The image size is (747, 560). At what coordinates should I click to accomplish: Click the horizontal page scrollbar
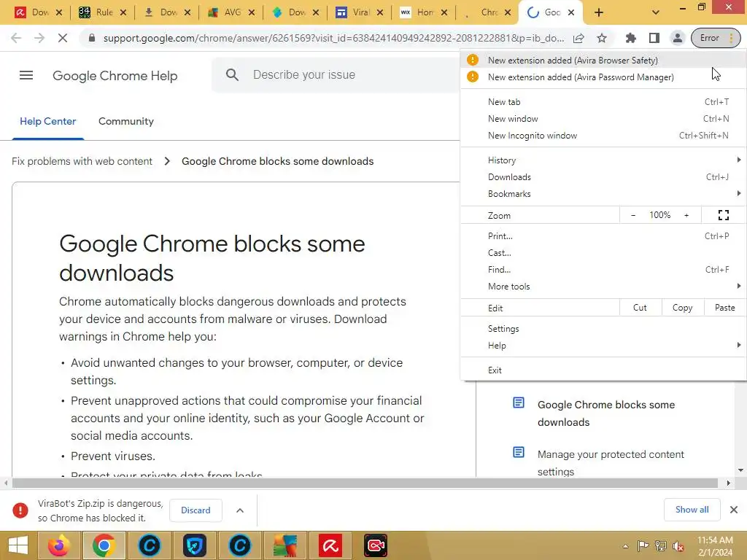[x=365, y=483]
